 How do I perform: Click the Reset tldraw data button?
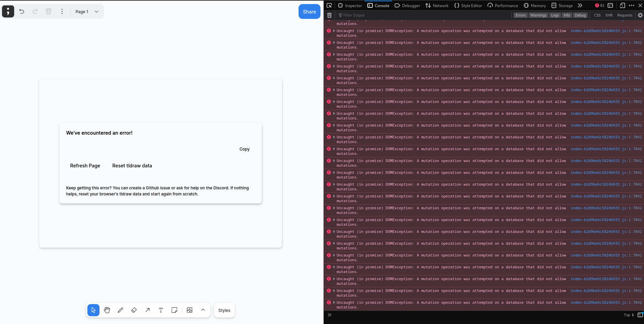[132, 165]
